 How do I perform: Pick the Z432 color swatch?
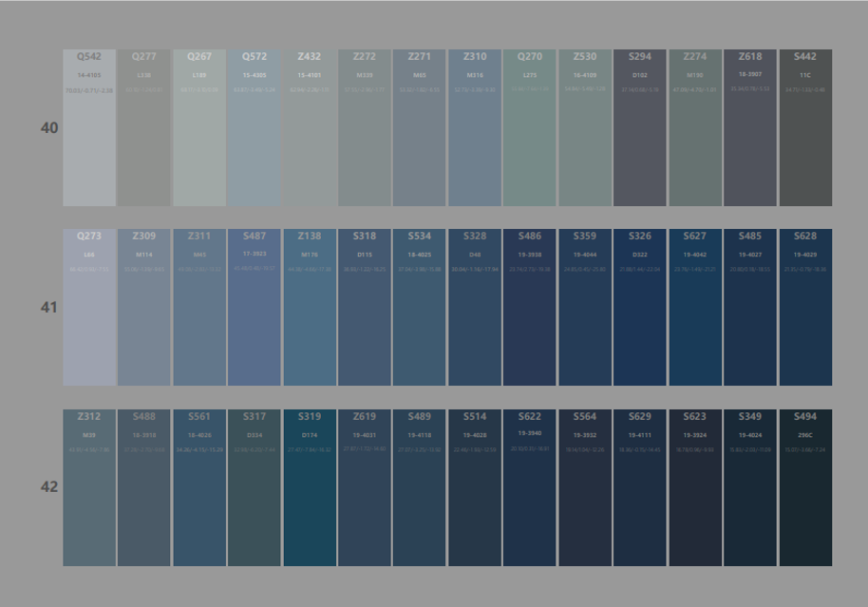310,128
